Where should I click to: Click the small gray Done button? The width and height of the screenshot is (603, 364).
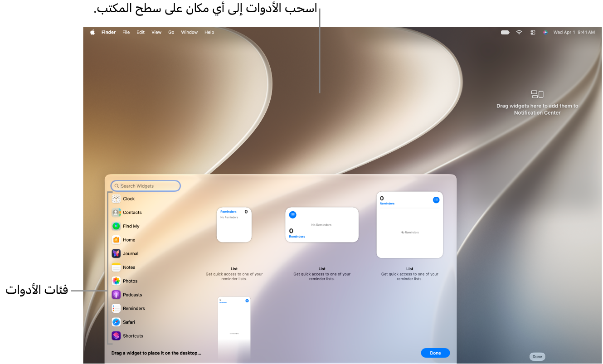point(537,357)
